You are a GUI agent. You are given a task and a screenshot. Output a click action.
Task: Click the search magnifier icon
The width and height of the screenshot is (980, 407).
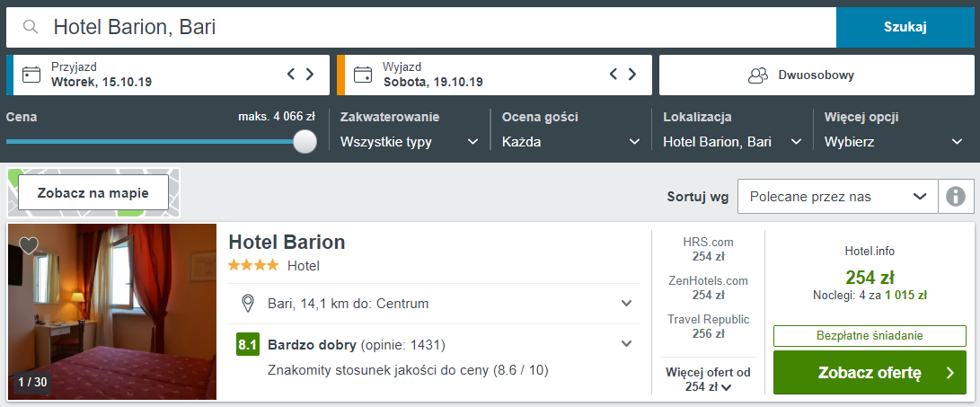[31, 27]
